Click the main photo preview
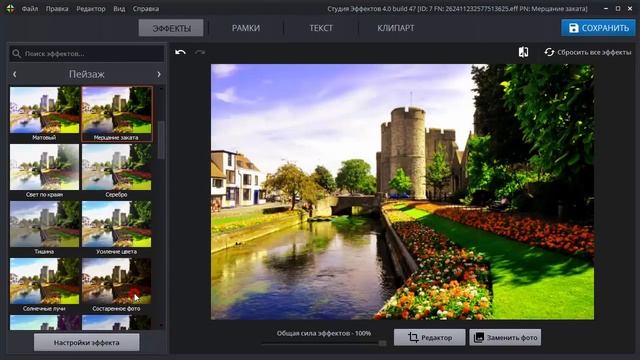 click(x=402, y=191)
